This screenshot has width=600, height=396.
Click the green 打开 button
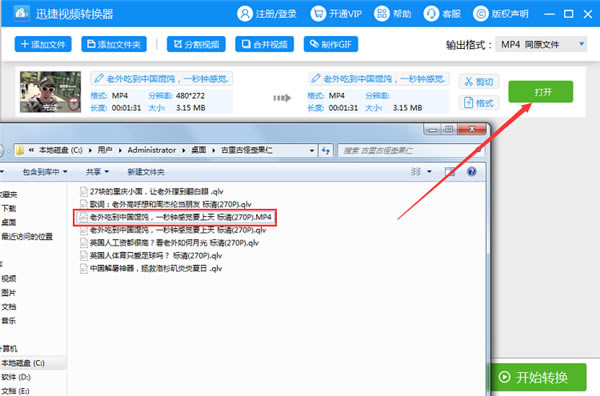click(541, 92)
